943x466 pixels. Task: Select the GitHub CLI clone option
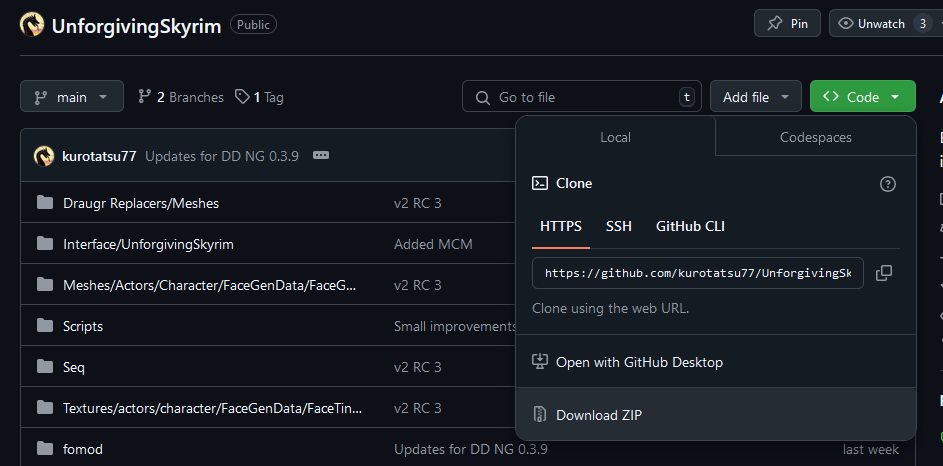click(690, 226)
